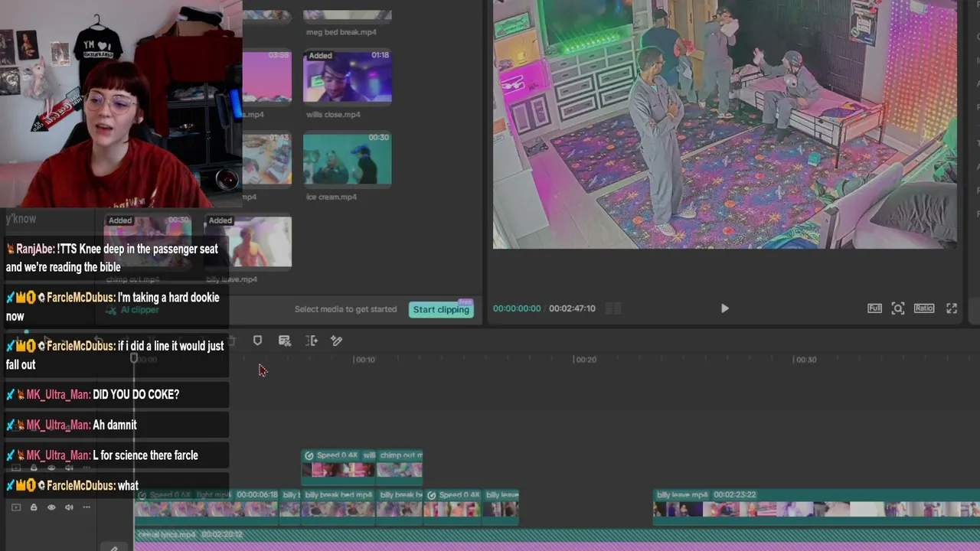Click the Start clipping button

pos(441,309)
